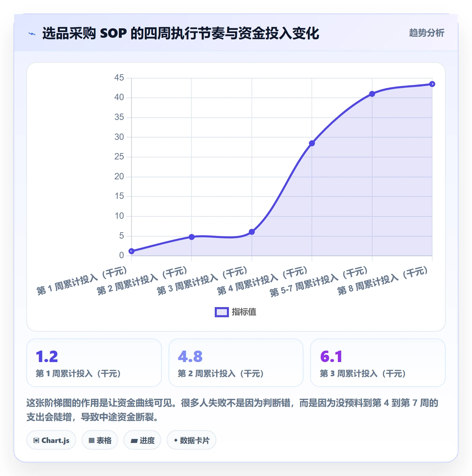Screen dimensions: 472x476
Task: Click the 指标值 legend label
Action: tap(244, 312)
